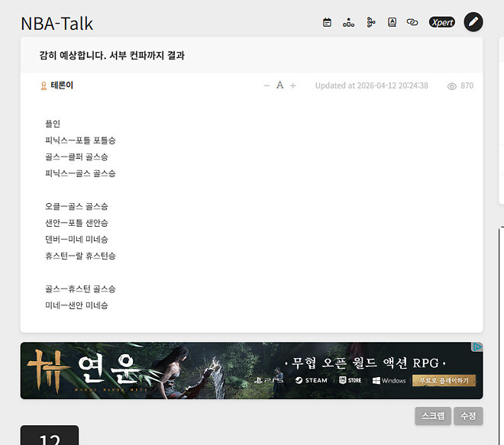Screen dimensions: 504x445
Task: Click the Windows logo in the ad
Action: coord(389,381)
